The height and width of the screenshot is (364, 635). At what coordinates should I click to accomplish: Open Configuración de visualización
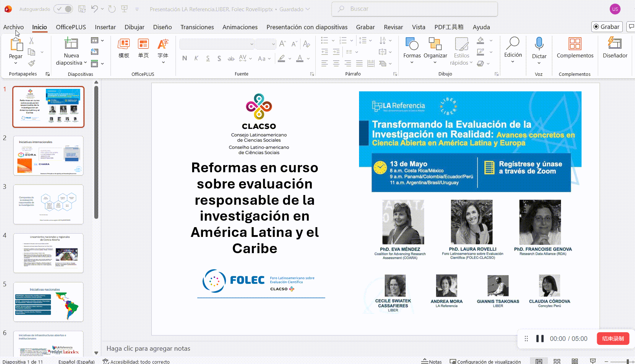[485, 361]
